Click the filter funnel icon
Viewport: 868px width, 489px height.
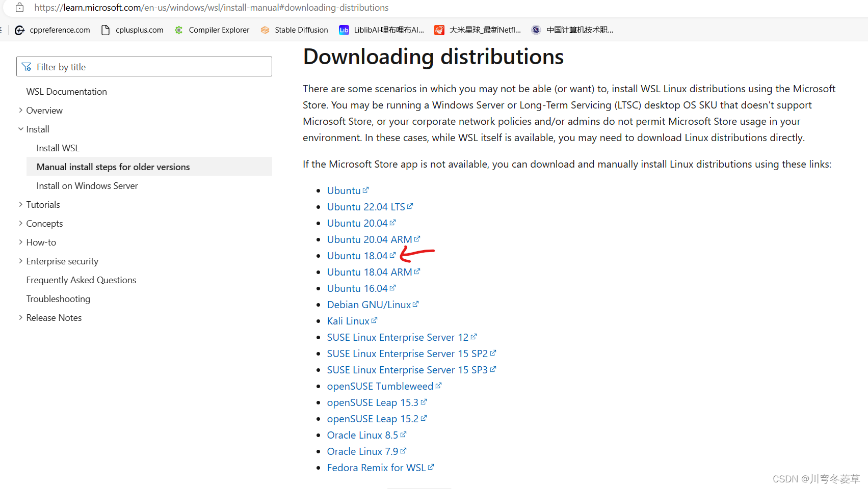(x=27, y=67)
